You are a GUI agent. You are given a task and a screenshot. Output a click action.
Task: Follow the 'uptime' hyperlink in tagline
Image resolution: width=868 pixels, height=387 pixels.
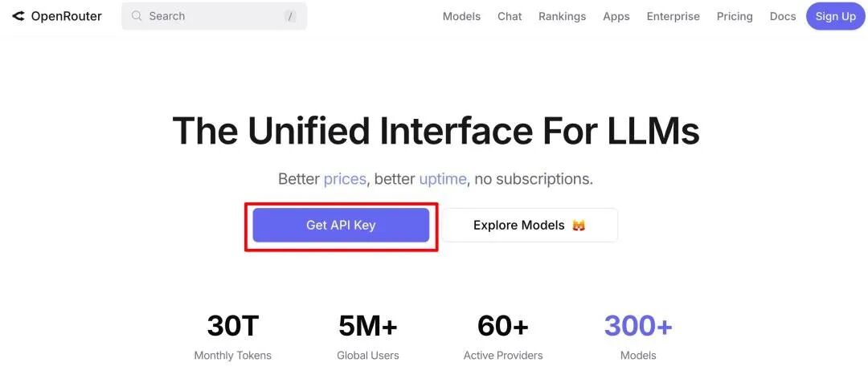coord(442,179)
